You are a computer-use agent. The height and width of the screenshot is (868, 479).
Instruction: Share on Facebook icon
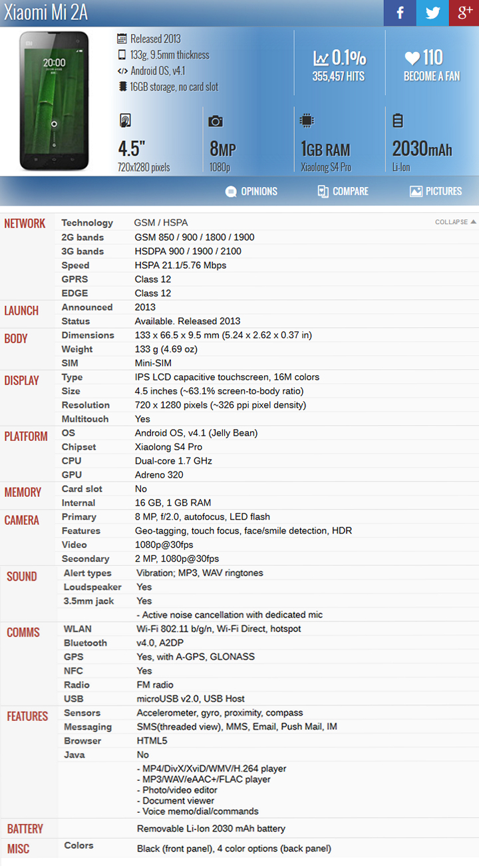pos(400,13)
